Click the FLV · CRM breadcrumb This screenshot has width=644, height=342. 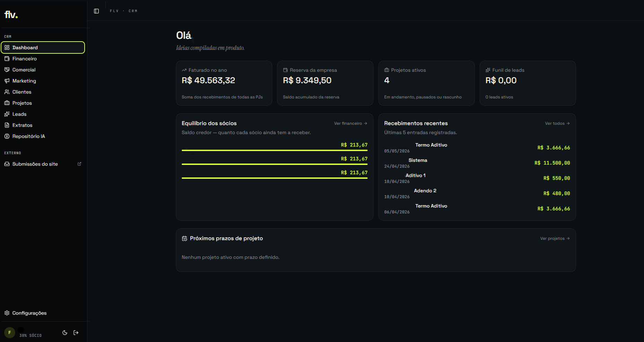pyautogui.click(x=123, y=11)
